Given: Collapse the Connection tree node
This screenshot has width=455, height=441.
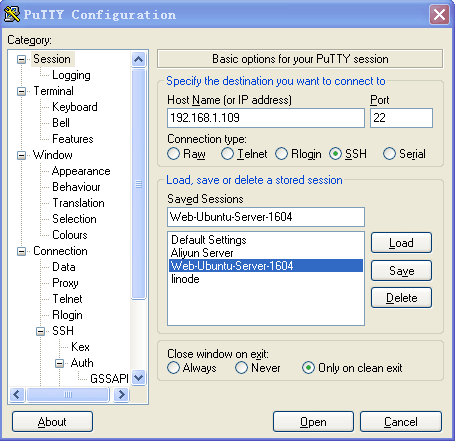Looking at the screenshot, I should 21,251.
